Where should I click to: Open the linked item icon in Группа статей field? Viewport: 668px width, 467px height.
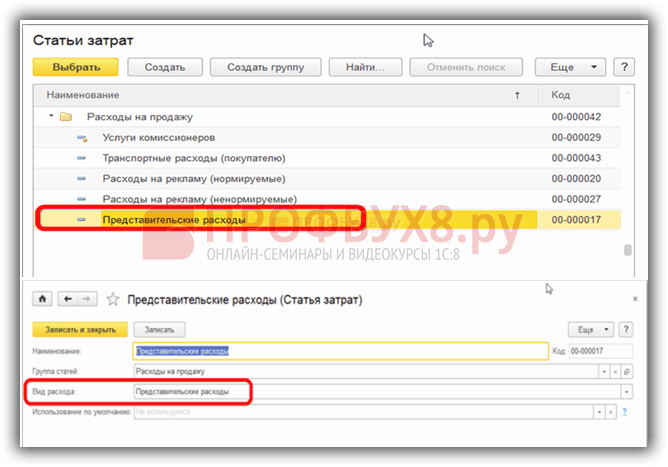627,371
